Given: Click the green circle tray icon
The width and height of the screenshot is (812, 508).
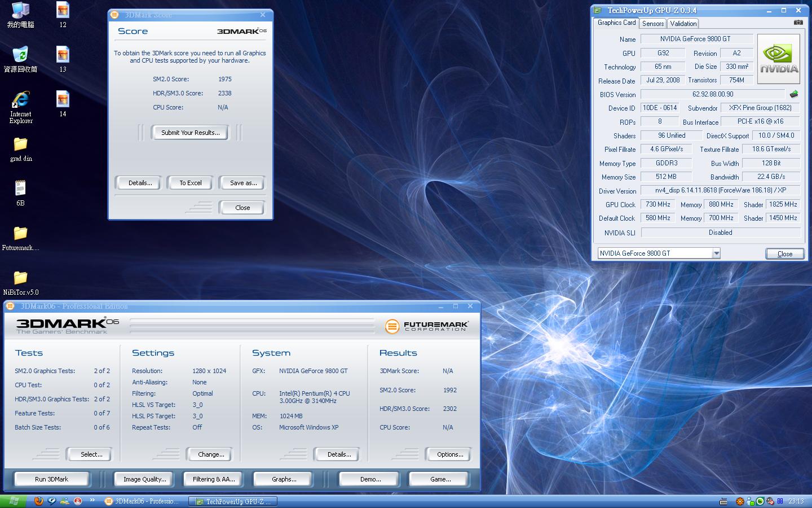Looking at the screenshot, I should pyautogui.click(x=760, y=501).
